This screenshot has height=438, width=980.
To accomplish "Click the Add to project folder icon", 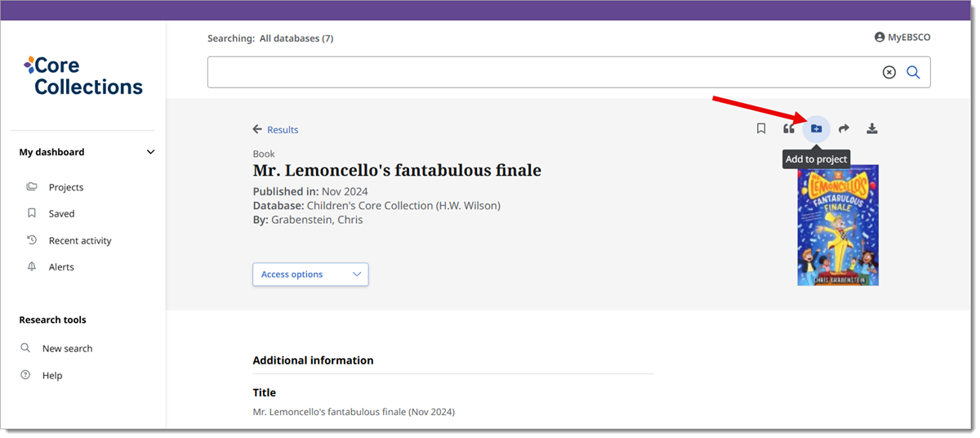I will tap(816, 128).
